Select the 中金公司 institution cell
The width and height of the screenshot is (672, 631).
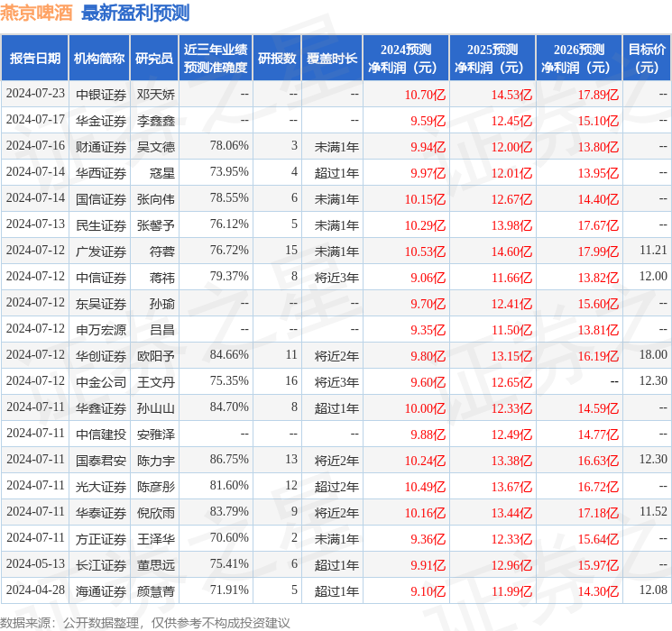click(x=101, y=381)
